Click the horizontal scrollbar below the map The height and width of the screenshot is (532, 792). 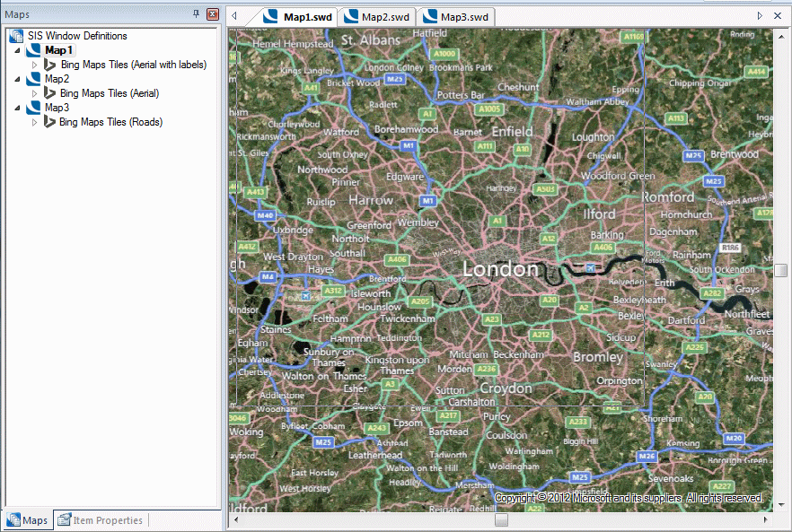tap(501, 519)
